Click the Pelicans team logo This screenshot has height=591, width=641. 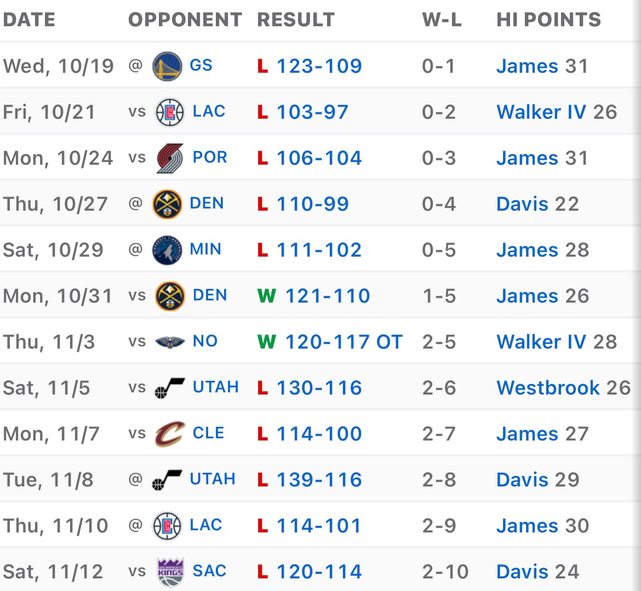[169, 342]
